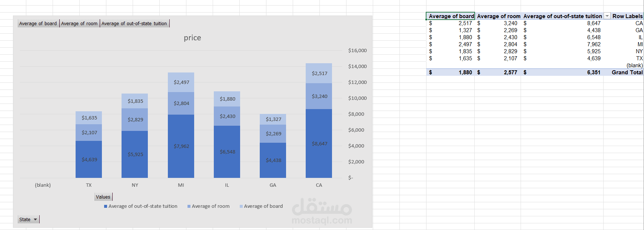The image size is (644, 230).
Task: Click NY tuition bar segment $5,925
Action: 135,154
